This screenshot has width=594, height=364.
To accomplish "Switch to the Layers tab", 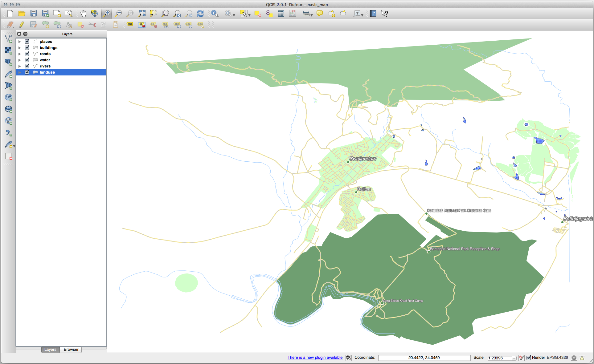I will [x=50, y=350].
